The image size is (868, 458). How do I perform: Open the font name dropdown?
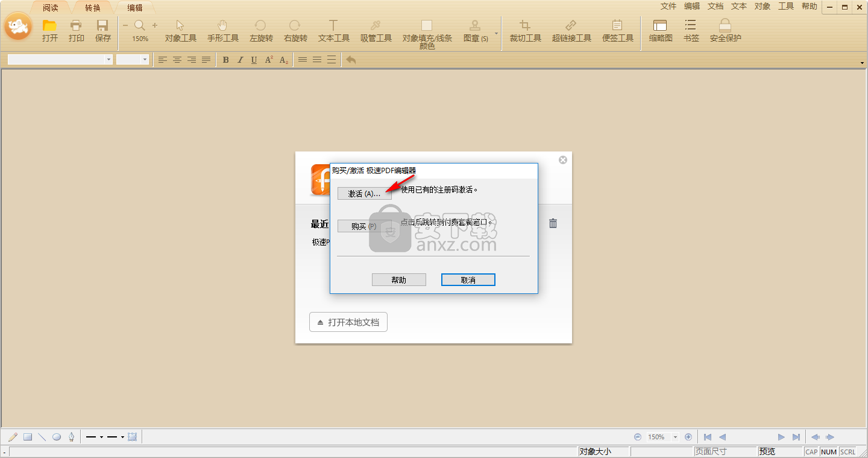tap(109, 60)
